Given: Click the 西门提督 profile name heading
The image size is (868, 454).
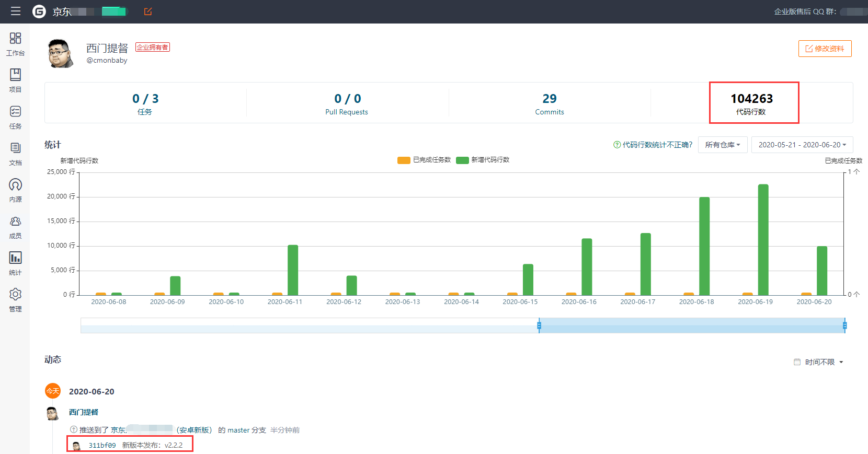Looking at the screenshot, I should [107, 48].
